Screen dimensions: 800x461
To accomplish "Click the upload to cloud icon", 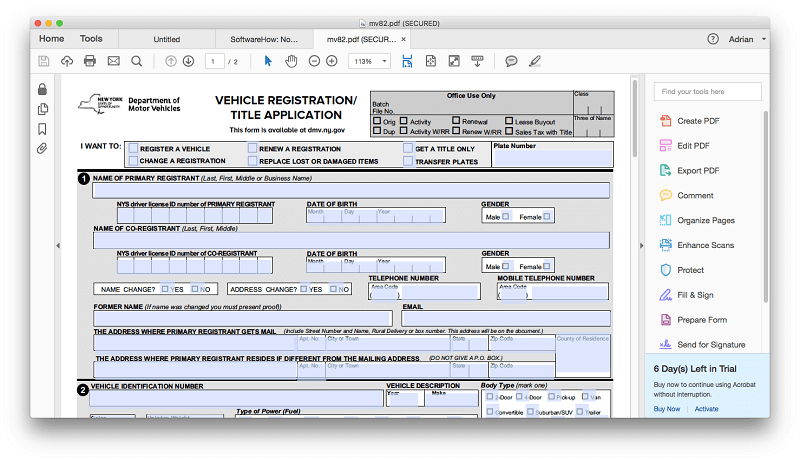I will (x=67, y=61).
